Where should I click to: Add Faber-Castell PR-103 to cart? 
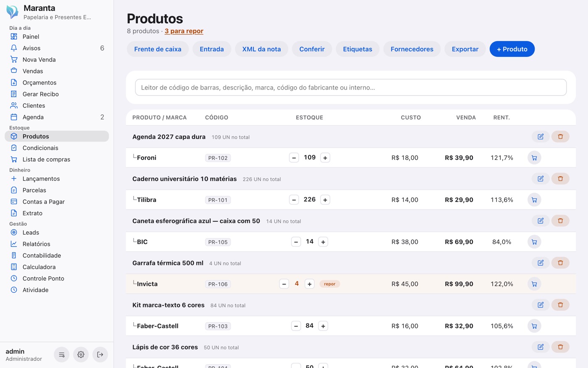point(534,326)
